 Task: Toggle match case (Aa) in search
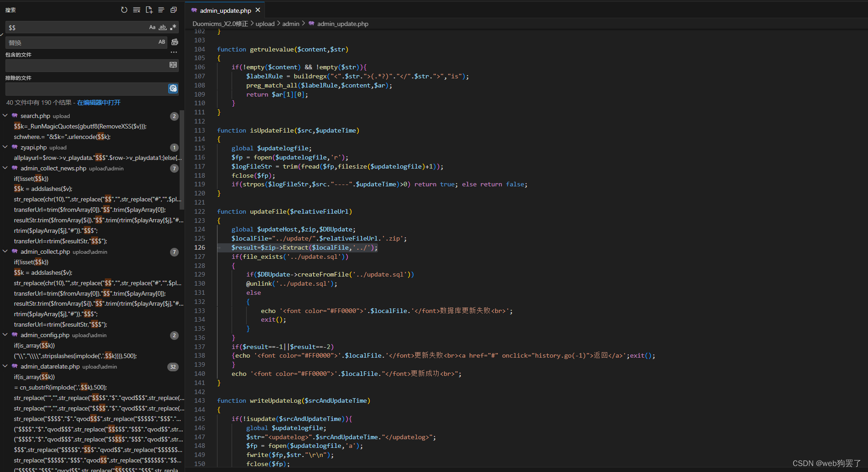152,27
